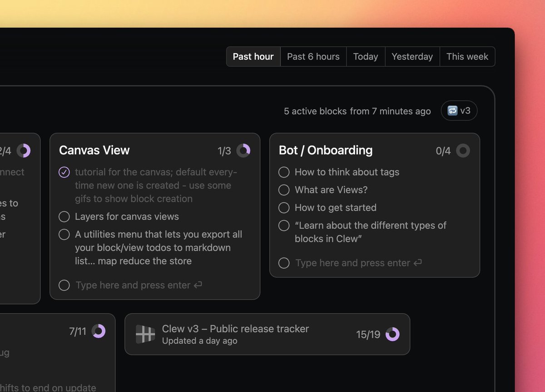Viewport: 545px width, 392px height.
Task: Click the 1/3 count on Canvas View
Action: pos(224,151)
